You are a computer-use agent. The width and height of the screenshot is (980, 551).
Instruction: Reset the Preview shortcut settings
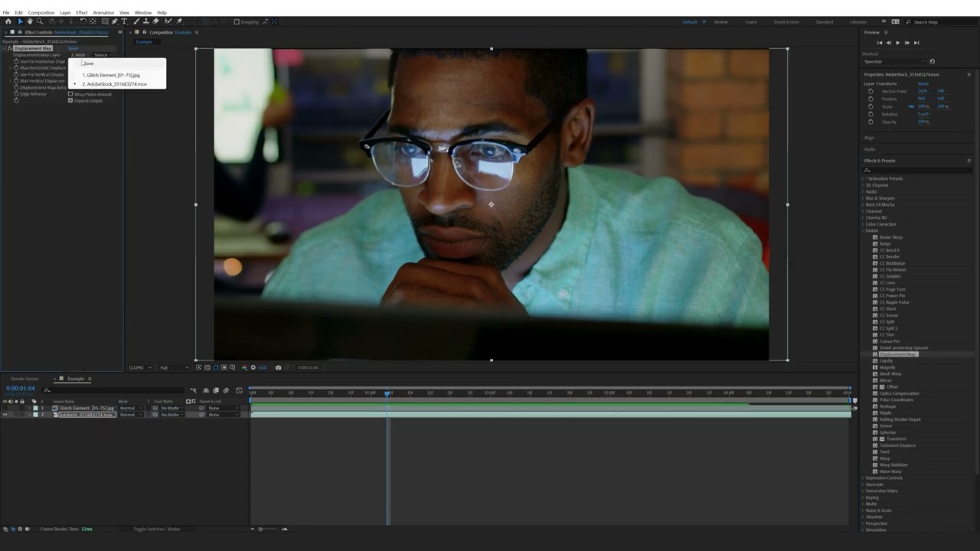(932, 61)
